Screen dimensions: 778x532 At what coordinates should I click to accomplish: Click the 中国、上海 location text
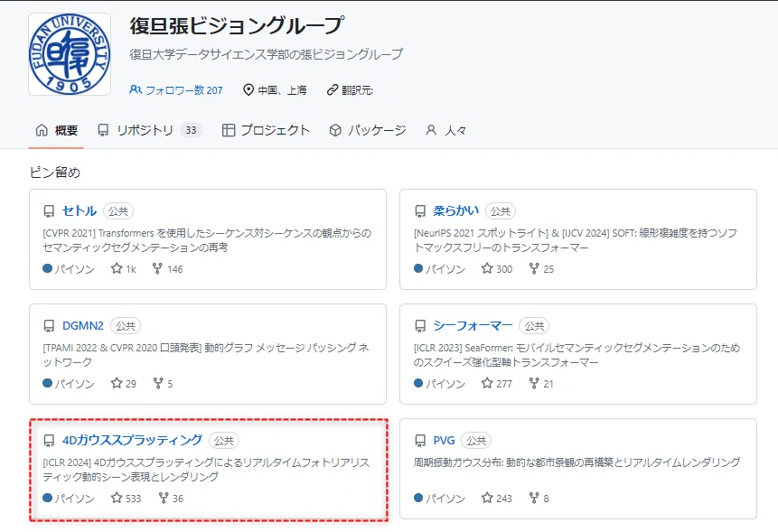(x=282, y=90)
